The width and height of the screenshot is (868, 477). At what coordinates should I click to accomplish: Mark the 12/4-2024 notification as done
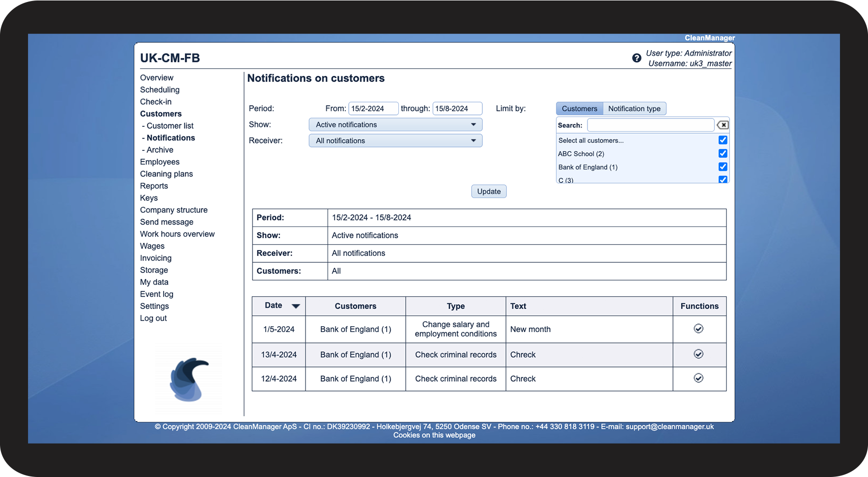click(699, 378)
